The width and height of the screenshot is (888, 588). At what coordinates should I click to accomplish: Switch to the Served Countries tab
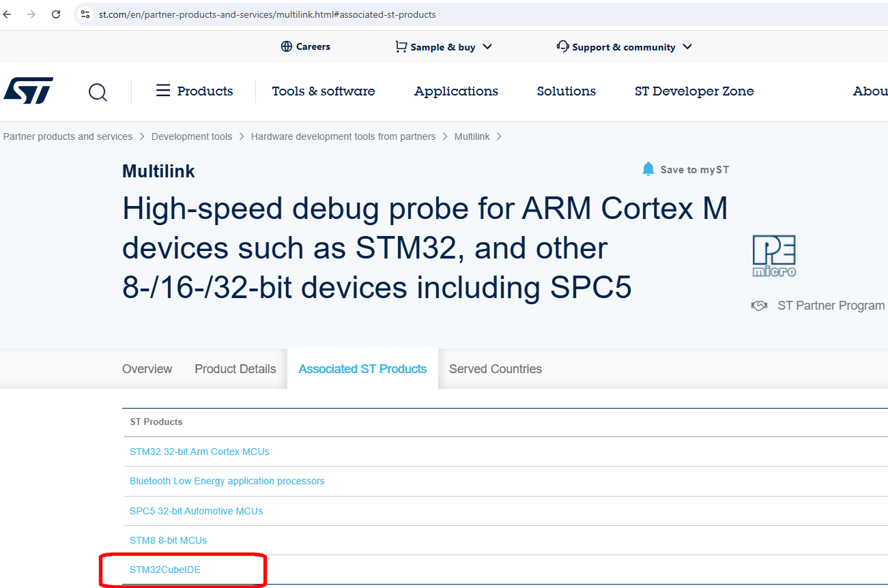coord(496,368)
